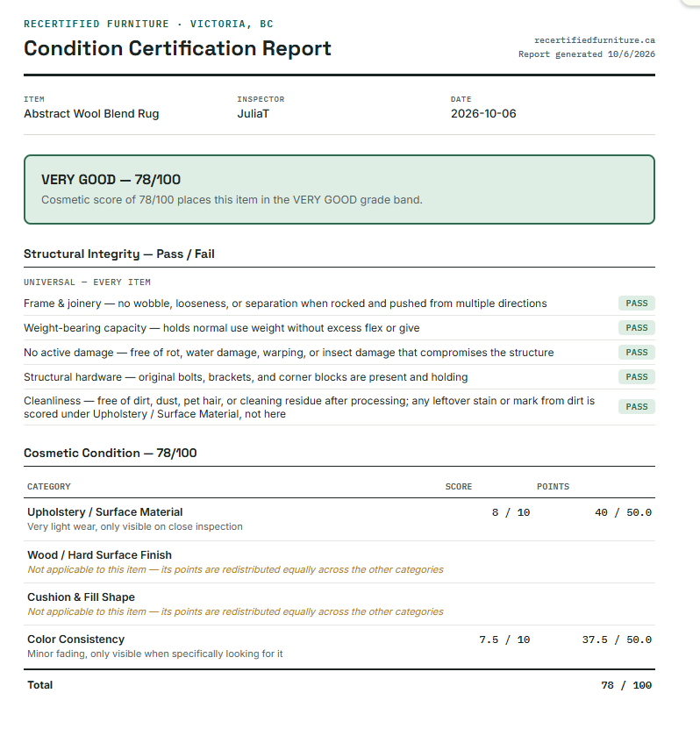Click the Wood / Hard Surface Finish category
Image resolution: width=700 pixels, height=736 pixels.
pyautogui.click(x=99, y=554)
